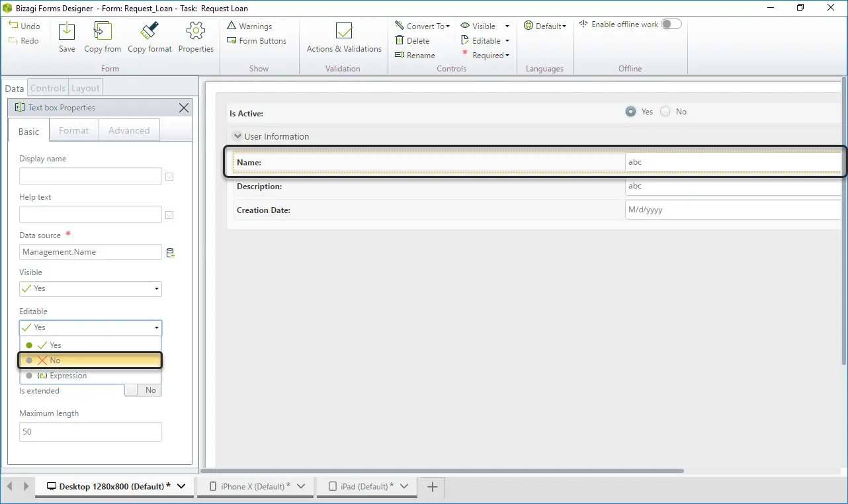Click the right device tabs arrow

26,486
